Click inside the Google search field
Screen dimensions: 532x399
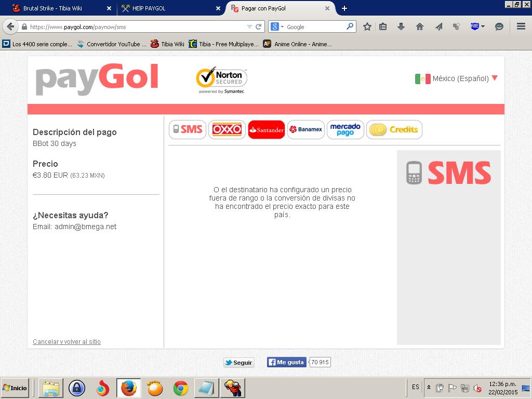314,26
